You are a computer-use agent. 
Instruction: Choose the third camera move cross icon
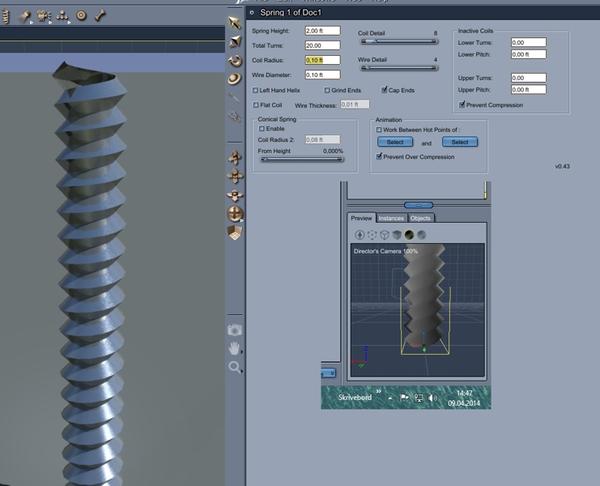235,195
